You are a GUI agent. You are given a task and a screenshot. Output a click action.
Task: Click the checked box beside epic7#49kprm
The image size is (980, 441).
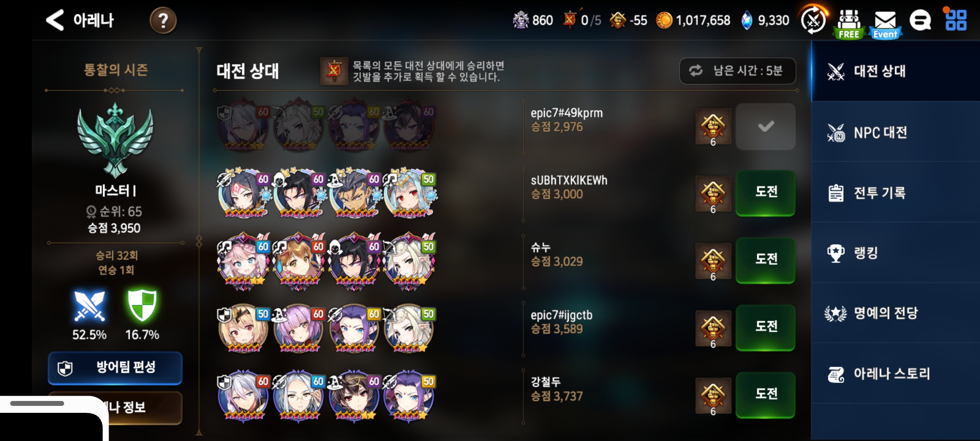(766, 127)
